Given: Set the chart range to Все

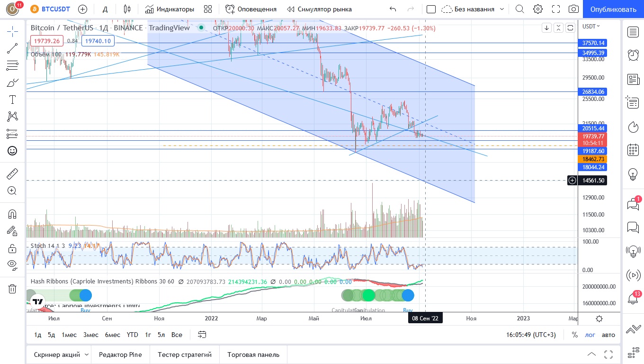Looking at the screenshot, I should (x=177, y=335).
